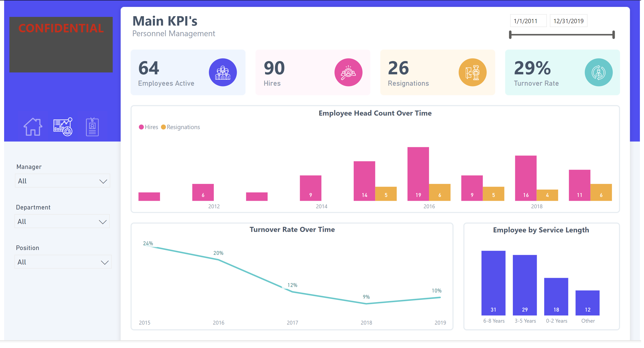Select the 6-8 Years service bar
The width and height of the screenshot is (644, 348).
(x=493, y=283)
